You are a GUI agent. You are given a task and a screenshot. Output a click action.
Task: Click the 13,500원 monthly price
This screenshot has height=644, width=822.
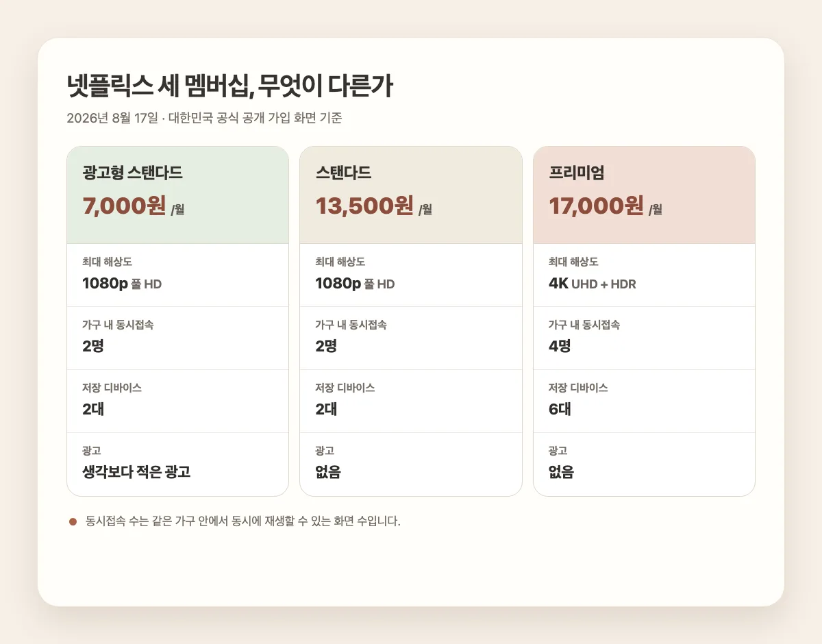364,206
